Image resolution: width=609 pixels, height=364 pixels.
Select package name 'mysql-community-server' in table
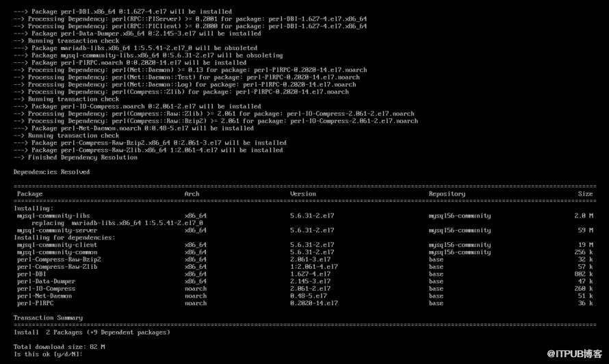click(x=57, y=231)
